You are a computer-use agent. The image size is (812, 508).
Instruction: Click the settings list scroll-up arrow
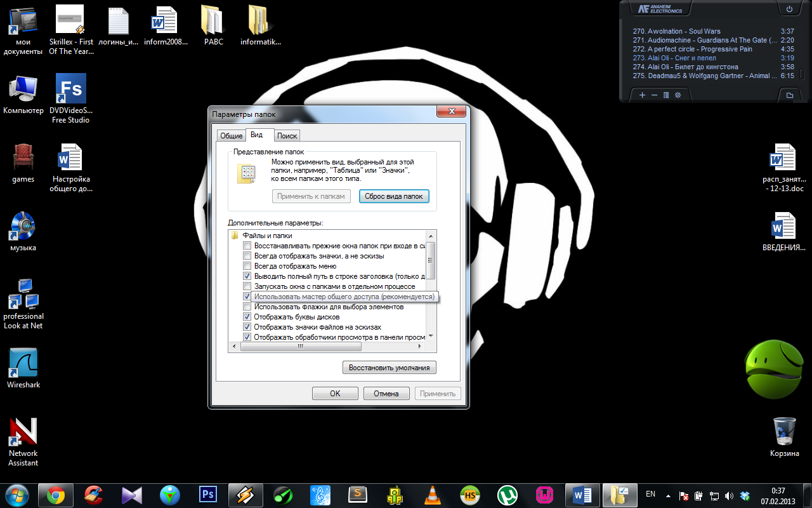(x=431, y=236)
